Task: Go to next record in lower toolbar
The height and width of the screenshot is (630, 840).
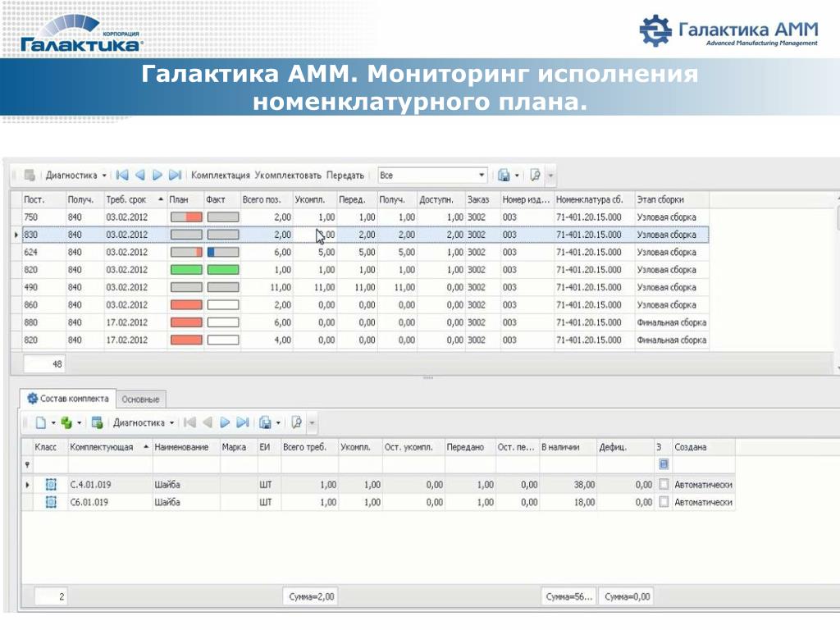Action: tap(225, 422)
